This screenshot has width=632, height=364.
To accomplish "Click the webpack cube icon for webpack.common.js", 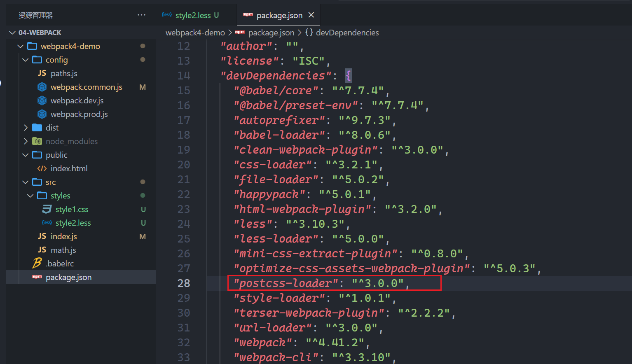I will pos(42,87).
